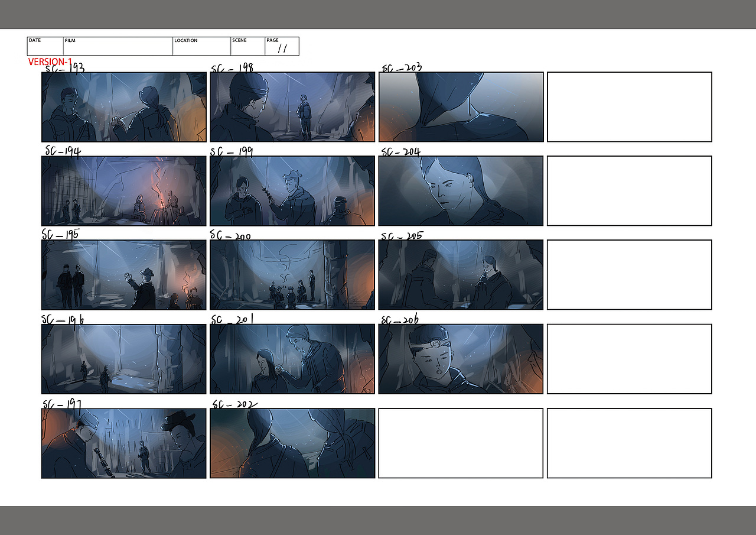Click the handwritten SC-205 label
The height and width of the screenshot is (535, 756).
[402, 236]
